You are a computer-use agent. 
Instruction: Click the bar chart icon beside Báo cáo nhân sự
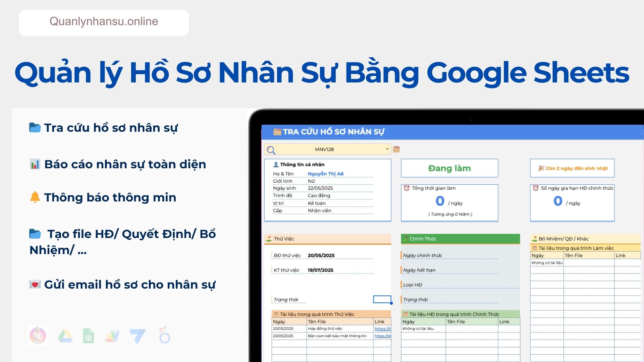[x=35, y=164]
